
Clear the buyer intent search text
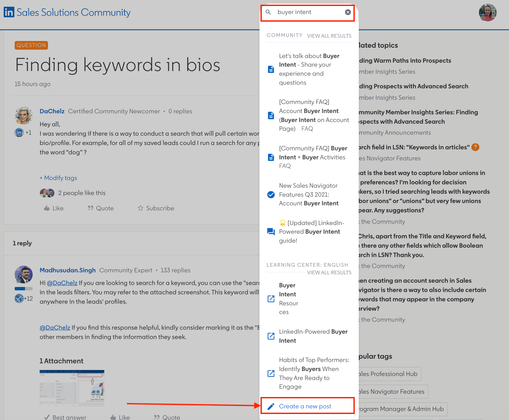348,12
